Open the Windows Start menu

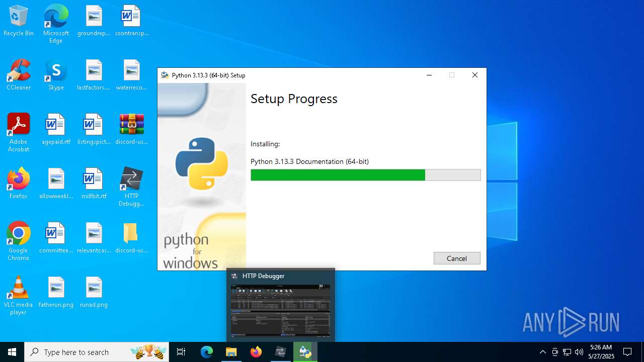pyautogui.click(x=12, y=352)
